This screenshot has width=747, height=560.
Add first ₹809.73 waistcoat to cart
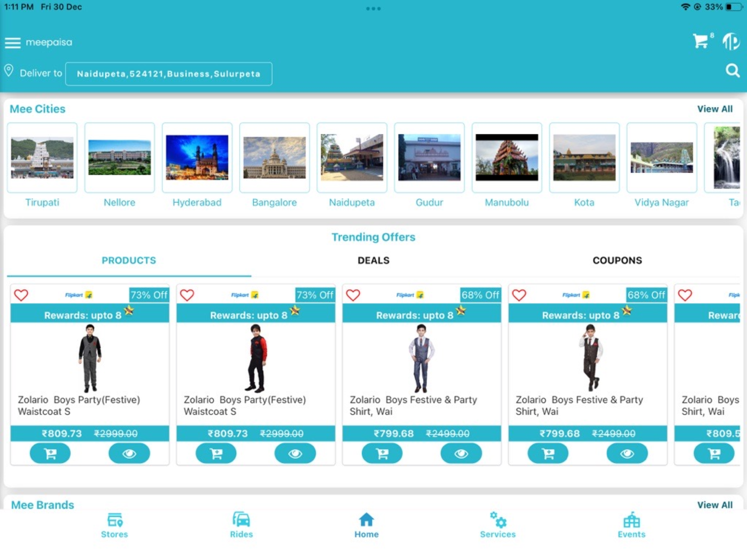pyautogui.click(x=50, y=453)
